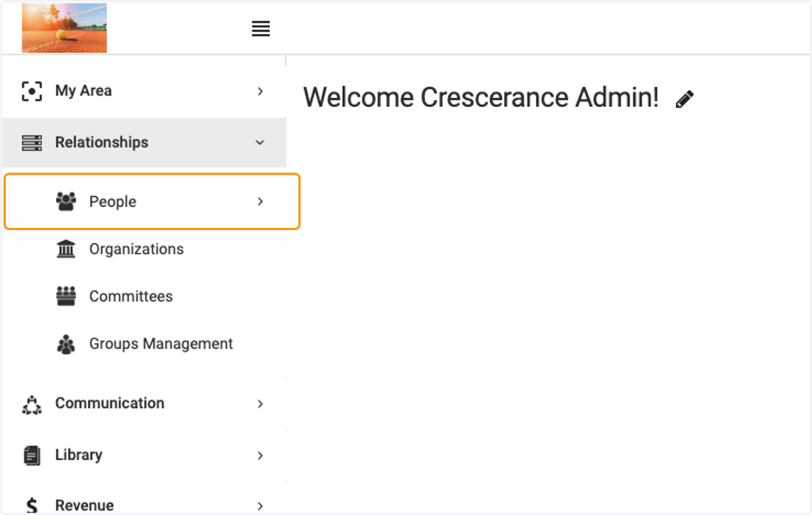Expand the People chevron
Image resolution: width=812 pixels, height=515 pixels.
click(x=261, y=202)
